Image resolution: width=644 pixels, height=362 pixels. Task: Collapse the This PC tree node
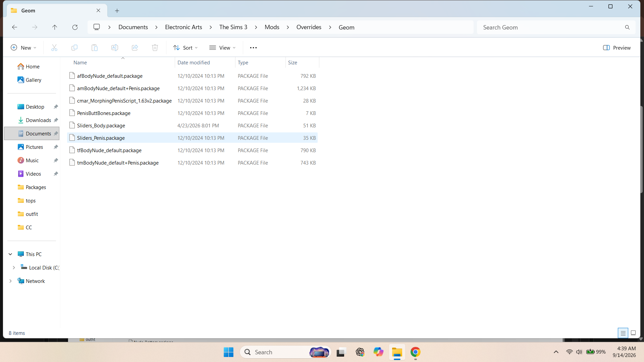click(x=10, y=254)
